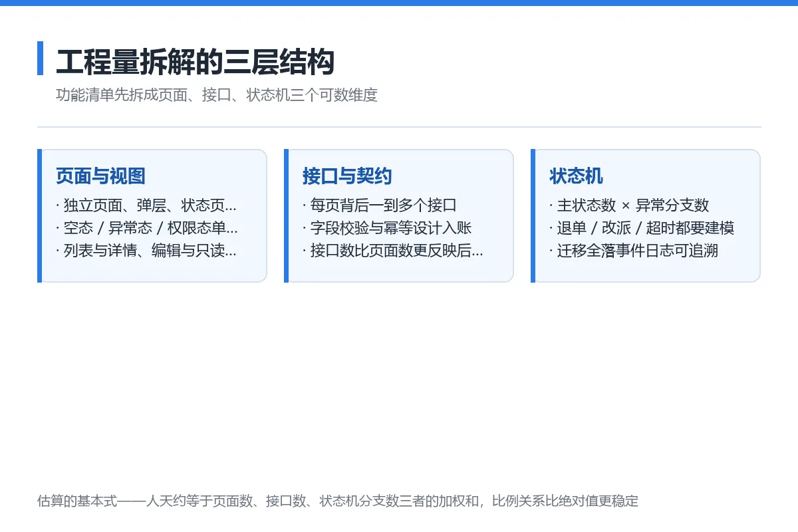798x532 pixels.
Task: Click the 接口与契约 card heading
Action: [x=347, y=176]
